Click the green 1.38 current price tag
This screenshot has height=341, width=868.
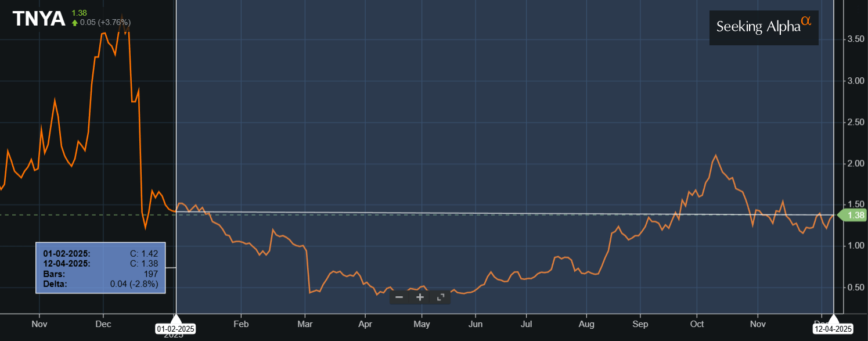[853, 216]
